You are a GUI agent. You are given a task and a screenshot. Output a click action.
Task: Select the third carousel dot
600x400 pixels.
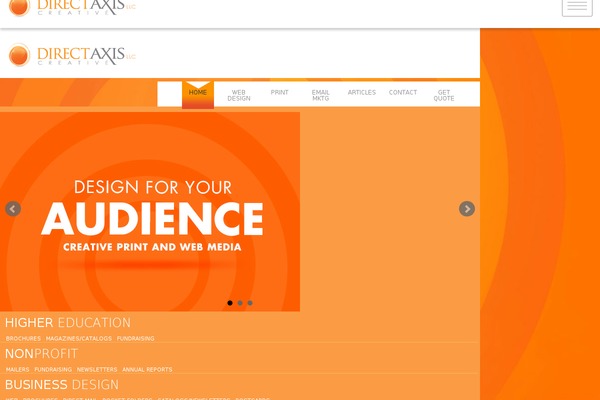point(250,303)
